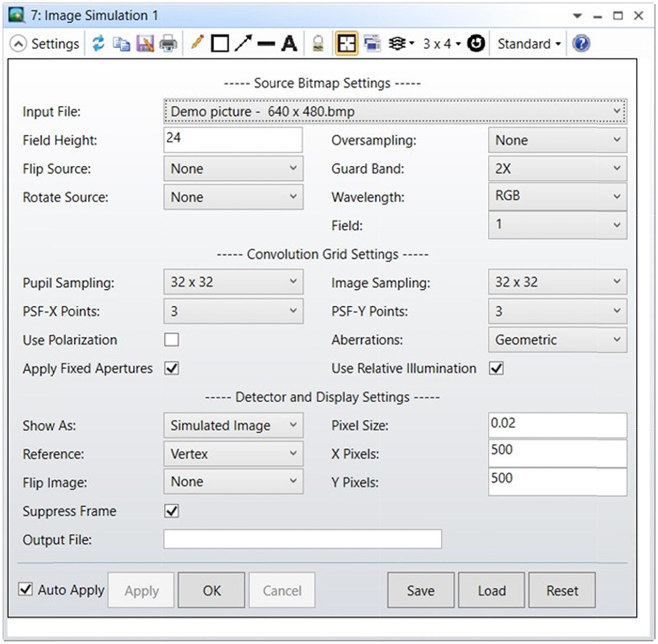The image size is (658, 644).
Task: Toggle the Suppress Frame checkbox
Action: [171, 511]
